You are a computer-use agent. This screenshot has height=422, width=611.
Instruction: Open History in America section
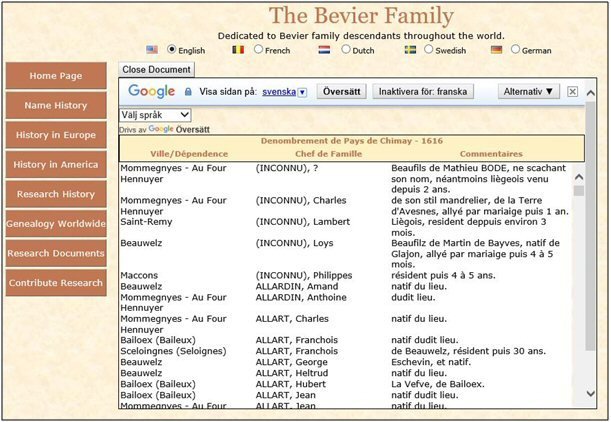point(56,164)
